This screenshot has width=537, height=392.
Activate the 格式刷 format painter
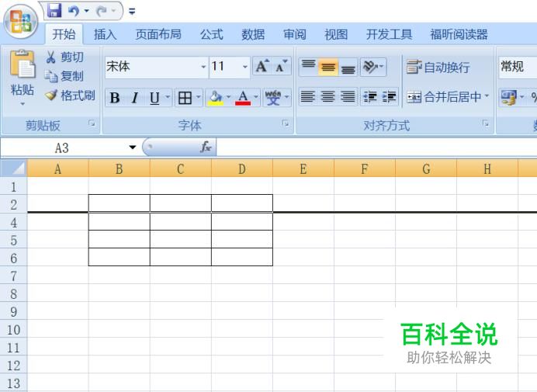pos(70,95)
